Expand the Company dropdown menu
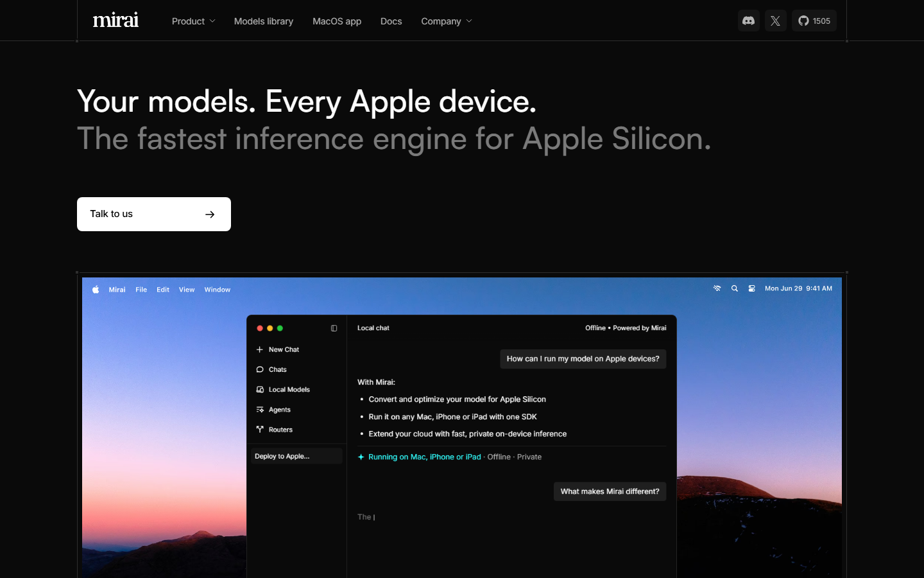 click(446, 21)
